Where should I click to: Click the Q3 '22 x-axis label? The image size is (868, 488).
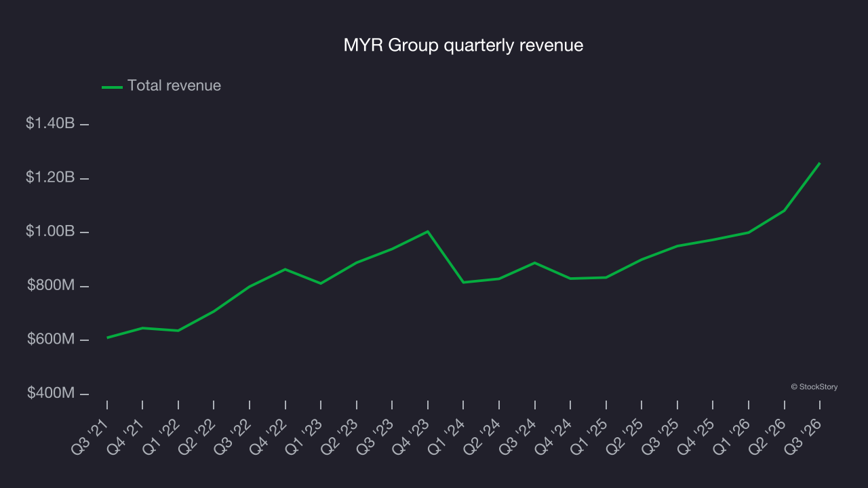pyautogui.click(x=232, y=436)
